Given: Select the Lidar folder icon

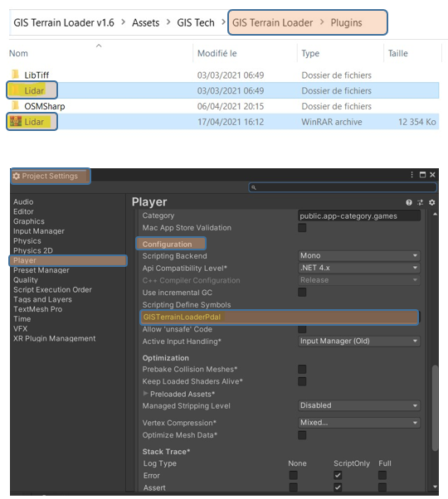Looking at the screenshot, I should pyautogui.click(x=15, y=90).
